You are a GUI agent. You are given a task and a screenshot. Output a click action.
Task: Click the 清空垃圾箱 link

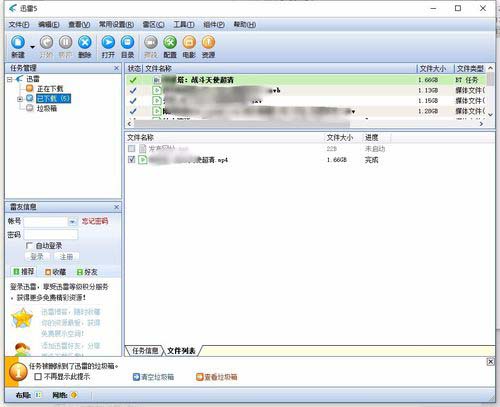point(153,377)
